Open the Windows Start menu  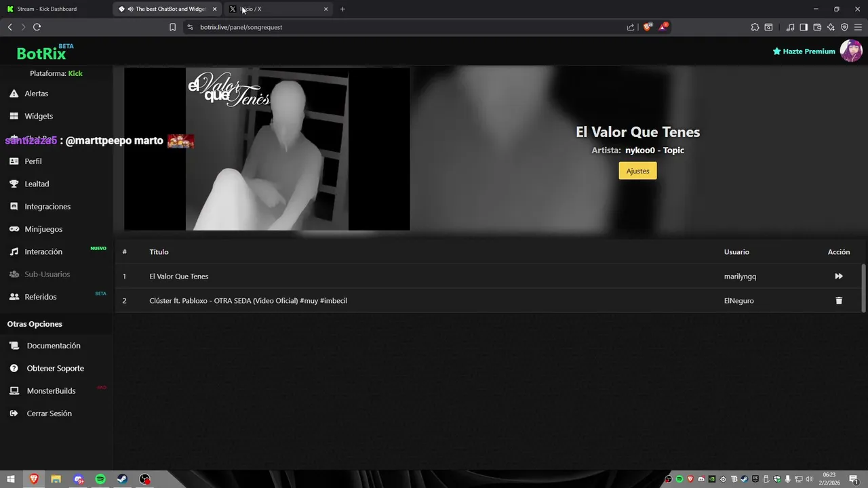pos(11,479)
